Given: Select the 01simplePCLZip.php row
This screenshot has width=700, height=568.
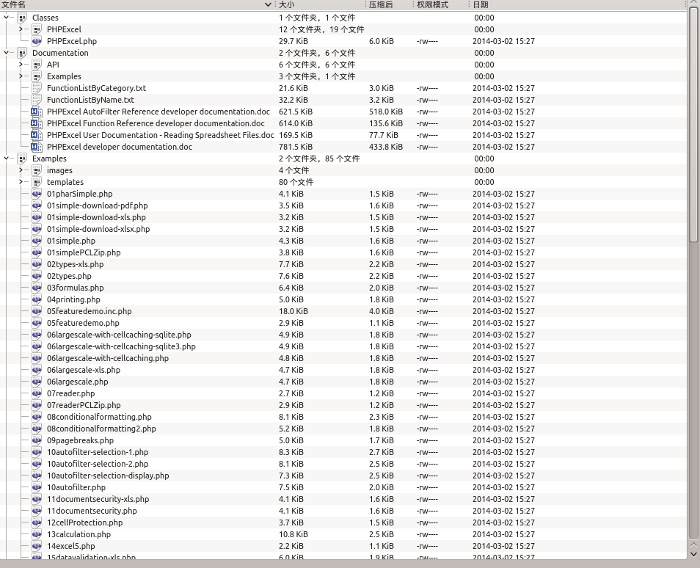Looking at the screenshot, I should pos(343,252).
